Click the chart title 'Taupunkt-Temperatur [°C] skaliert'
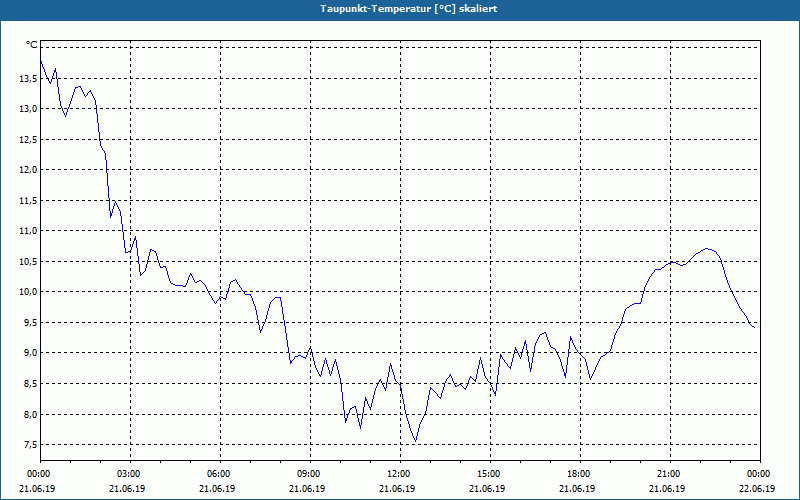This screenshot has width=800, height=500. point(409,9)
